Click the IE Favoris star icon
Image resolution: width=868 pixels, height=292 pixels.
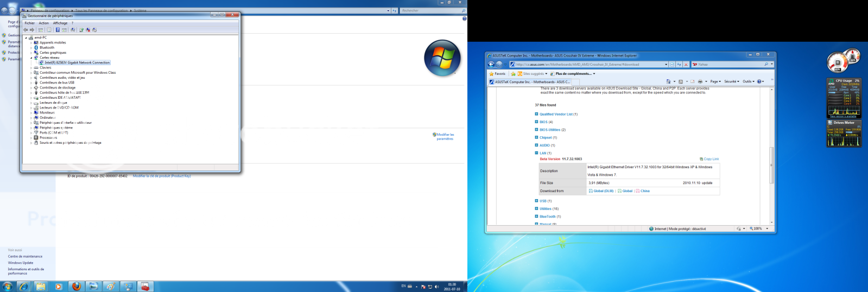(x=492, y=74)
